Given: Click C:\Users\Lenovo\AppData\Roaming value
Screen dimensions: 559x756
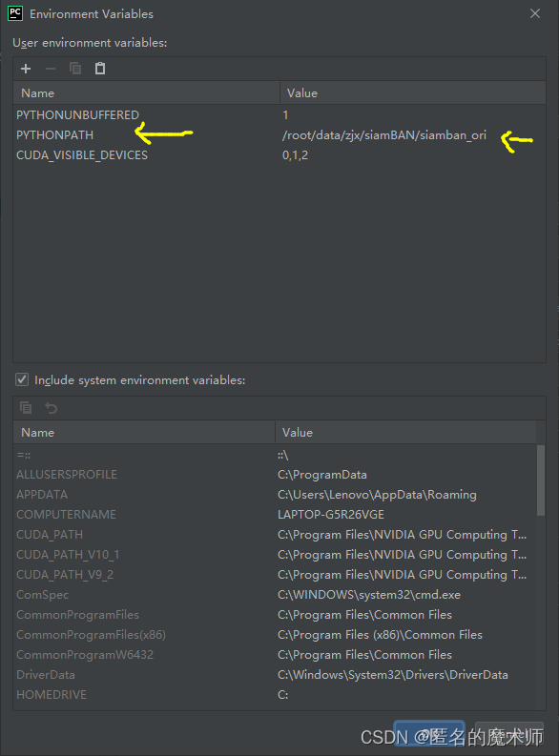Looking at the screenshot, I should coord(377,495).
